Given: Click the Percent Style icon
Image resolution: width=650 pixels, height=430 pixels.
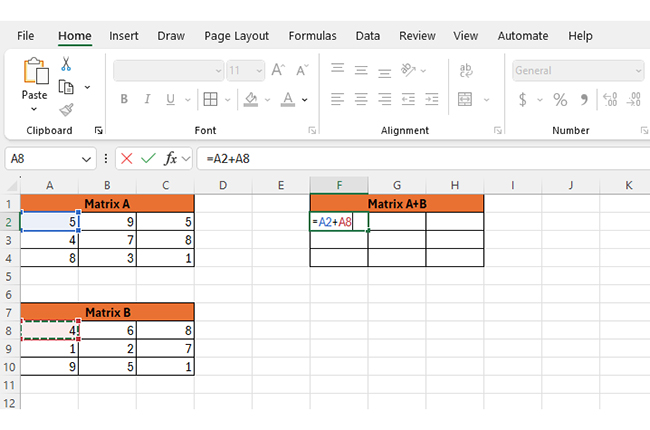Looking at the screenshot, I should pos(560,99).
